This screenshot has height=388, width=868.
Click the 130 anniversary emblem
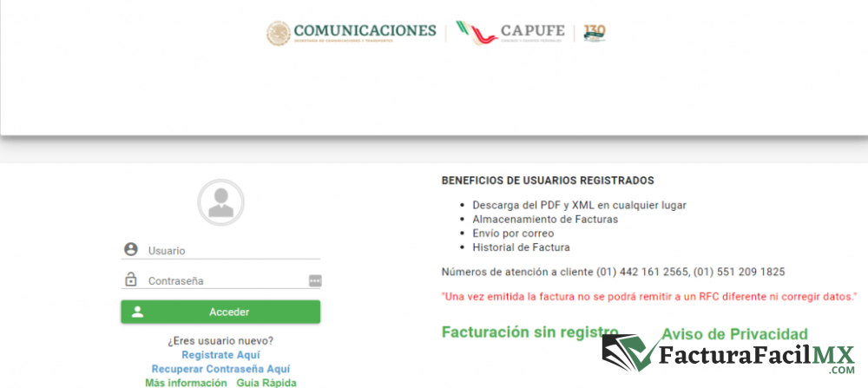coord(595,32)
